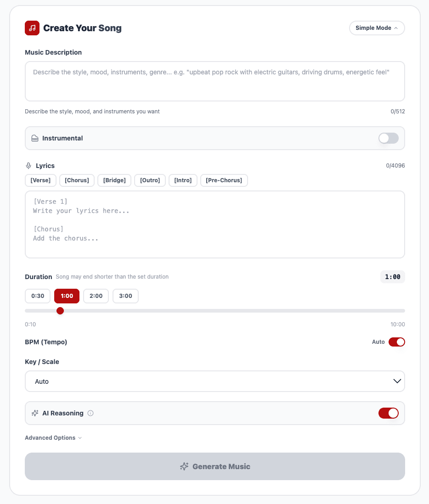This screenshot has height=504, width=429.
Task: Open the Key / Scale Auto dropdown
Action: [214, 381]
